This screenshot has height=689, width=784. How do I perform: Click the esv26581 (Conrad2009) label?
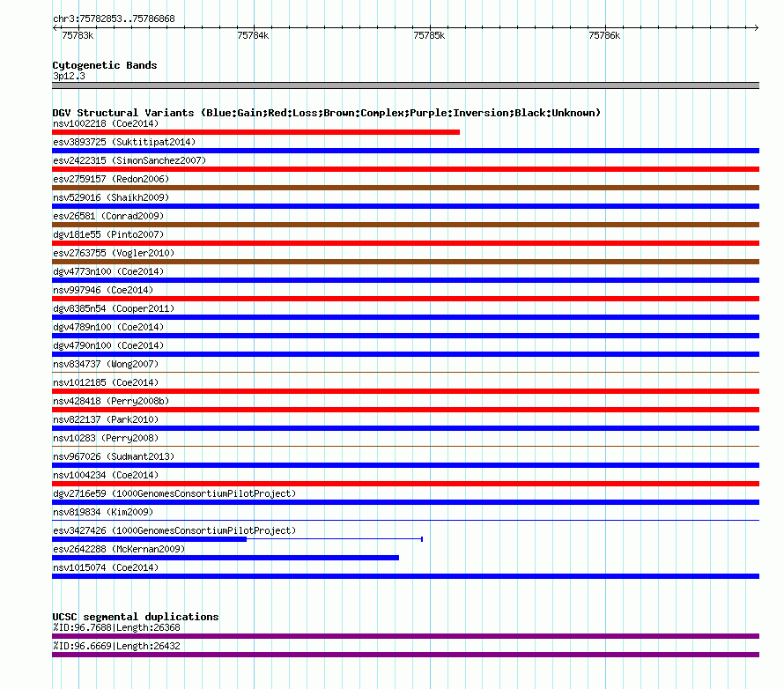click(x=108, y=216)
